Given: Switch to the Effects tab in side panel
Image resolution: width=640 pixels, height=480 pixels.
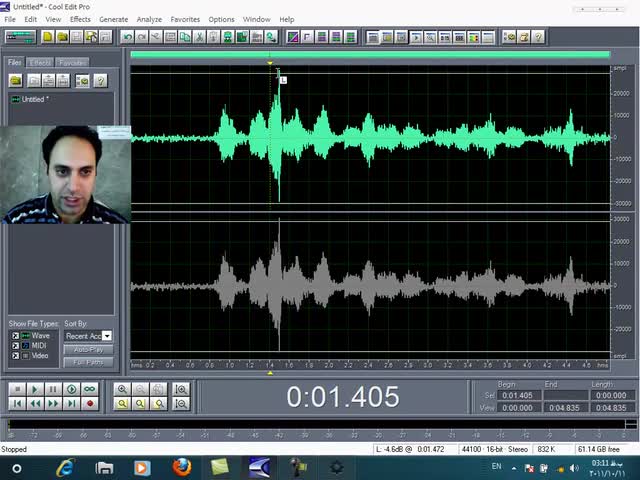Looking at the screenshot, I should 40,62.
